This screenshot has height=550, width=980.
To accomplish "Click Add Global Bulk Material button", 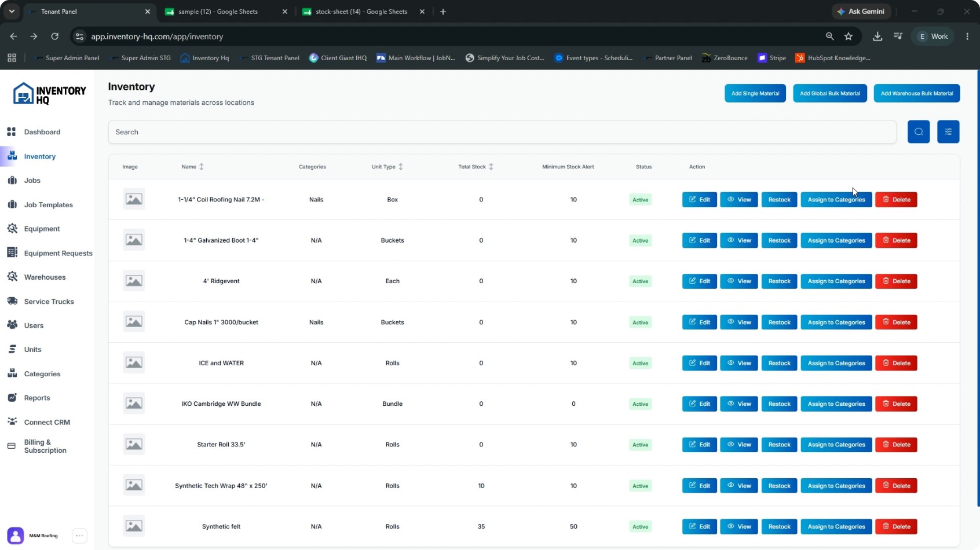I will pyautogui.click(x=830, y=93).
